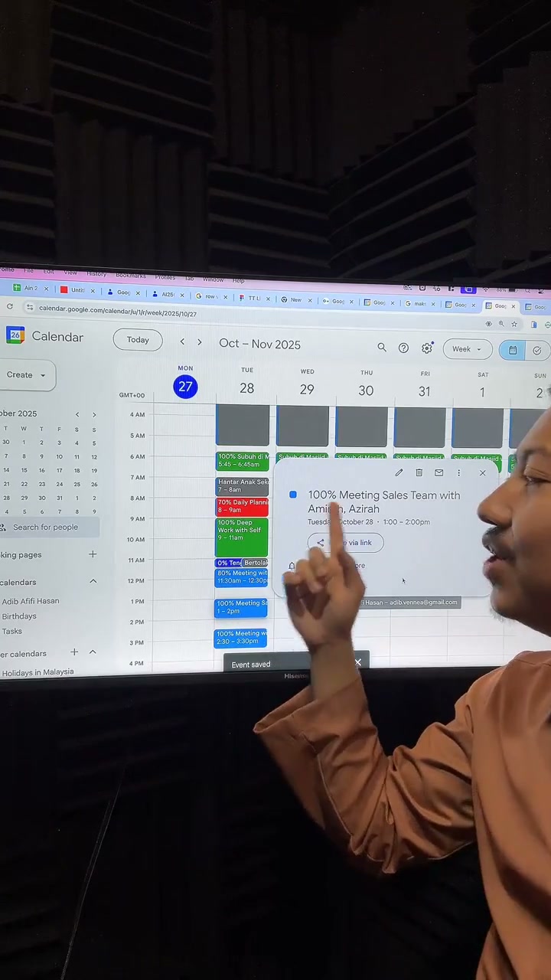Select 15 in the mini calendar
This screenshot has height=980, width=551.
24,470
